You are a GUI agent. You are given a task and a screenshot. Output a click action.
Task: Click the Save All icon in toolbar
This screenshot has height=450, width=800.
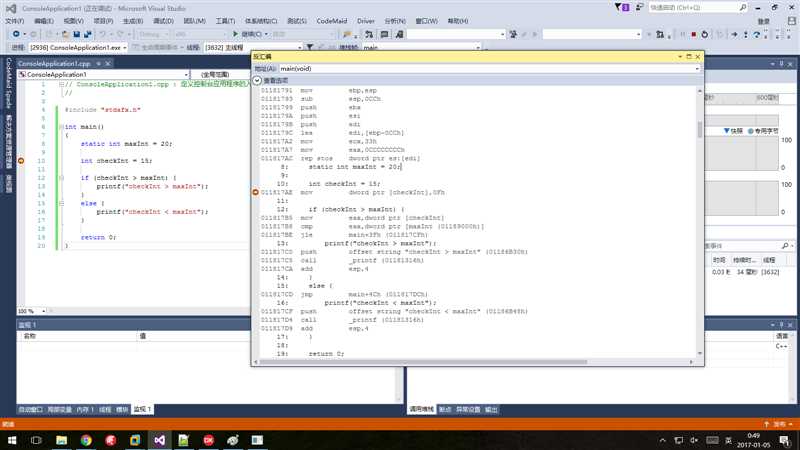point(87,34)
